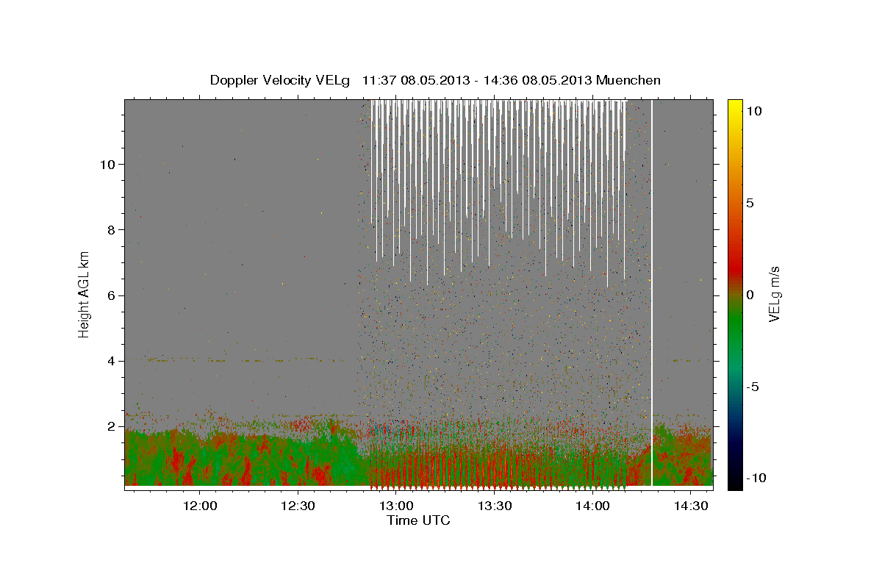This screenshot has width=882, height=588.
Task: Click the 14:00 time tick label
Action: 592,506
